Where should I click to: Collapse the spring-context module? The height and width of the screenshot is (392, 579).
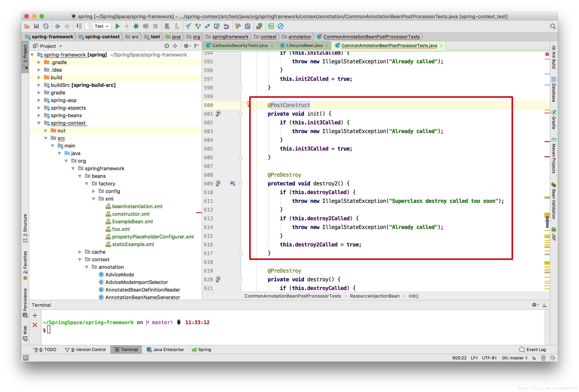click(39, 123)
